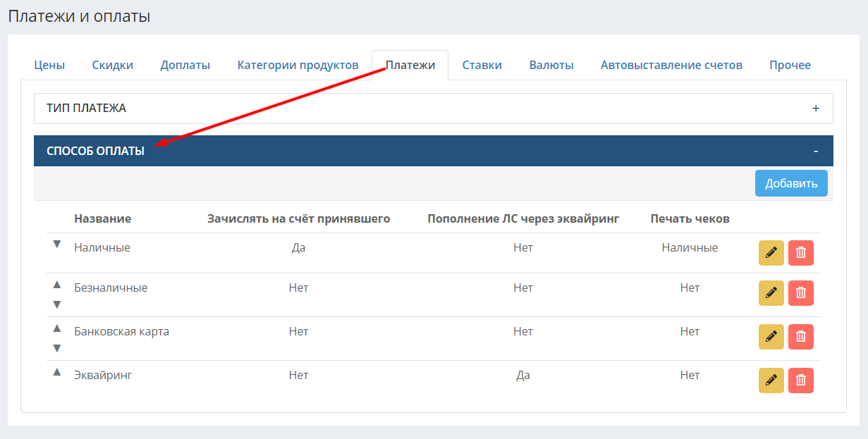Move Эквайринг row up with arrow
The height and width of the screenshot is (439, 868).
(57, 372)
